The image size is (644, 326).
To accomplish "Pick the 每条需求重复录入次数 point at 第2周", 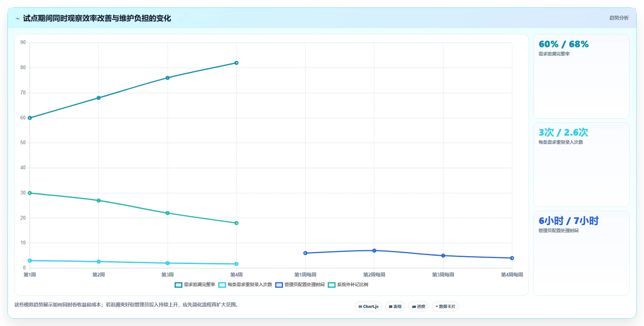I will coord(99,262).
